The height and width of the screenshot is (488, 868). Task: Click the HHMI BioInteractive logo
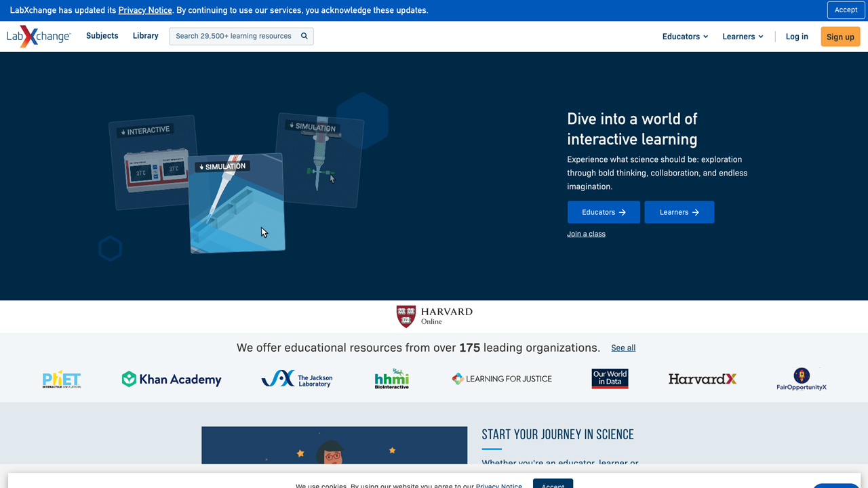point(392,379)
